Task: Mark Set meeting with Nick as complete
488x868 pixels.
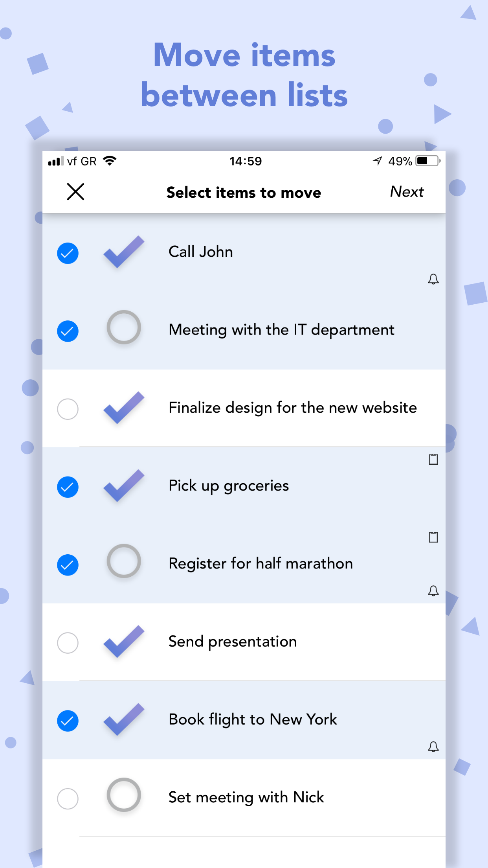Action: point(124,795)
